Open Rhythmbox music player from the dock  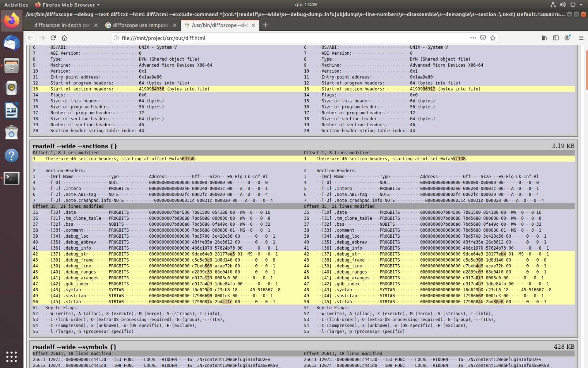click(12, 88)
